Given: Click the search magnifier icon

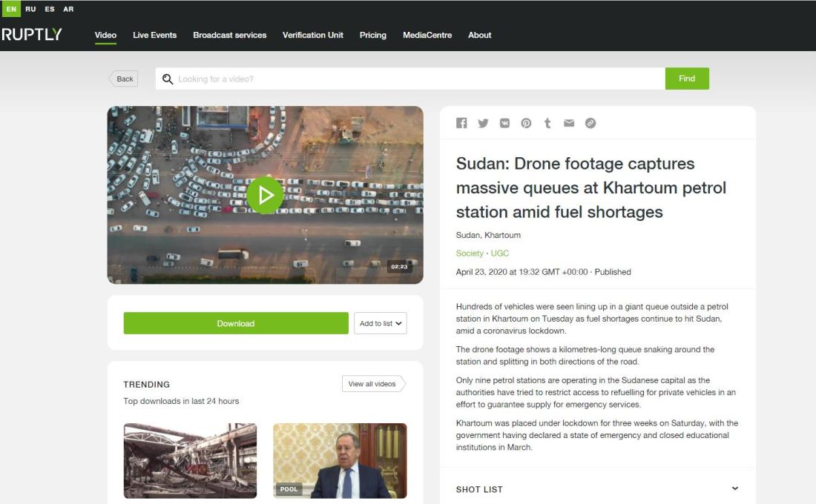Looking at the screenshot, I should click(x=167, y=79).
